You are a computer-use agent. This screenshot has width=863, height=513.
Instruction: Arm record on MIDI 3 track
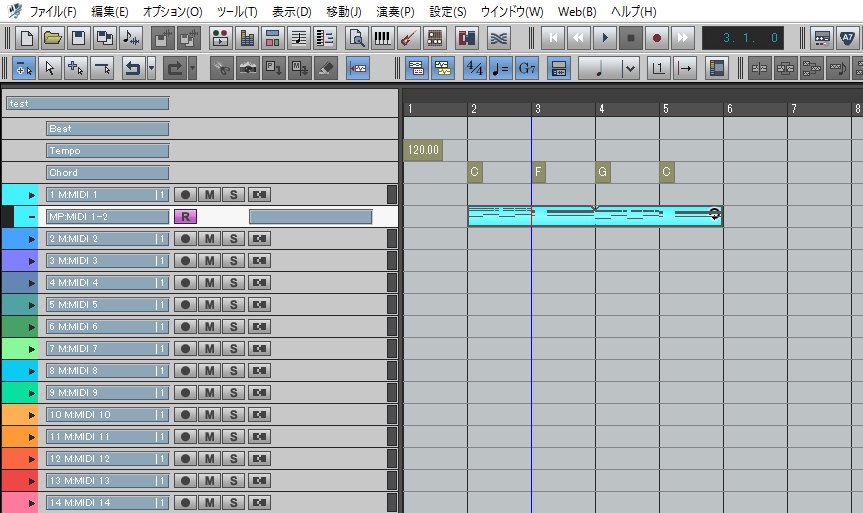[185, 260]
